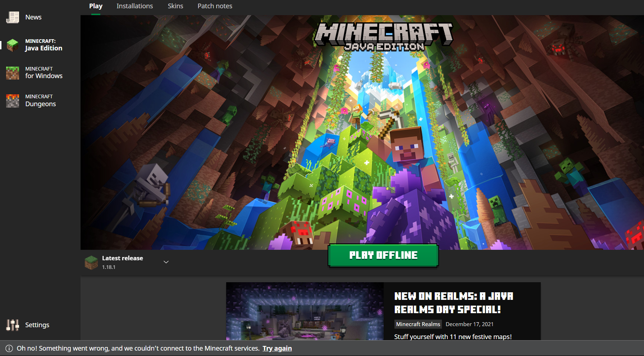Image resolution: width=644 pixels, height=356 pixels.
Task: Click the Minecraft Java Edition logo
Action: [384, 37]
